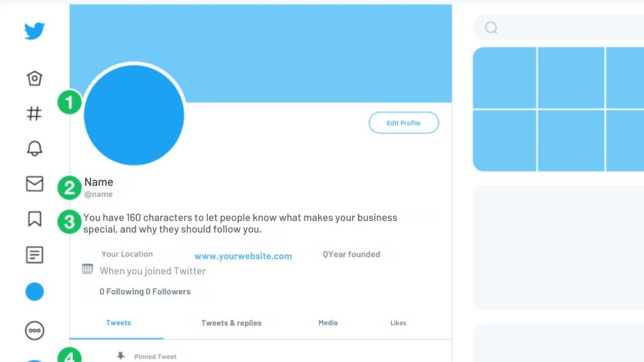Switch to Tweets & replies tab

[x=231, y=323]
